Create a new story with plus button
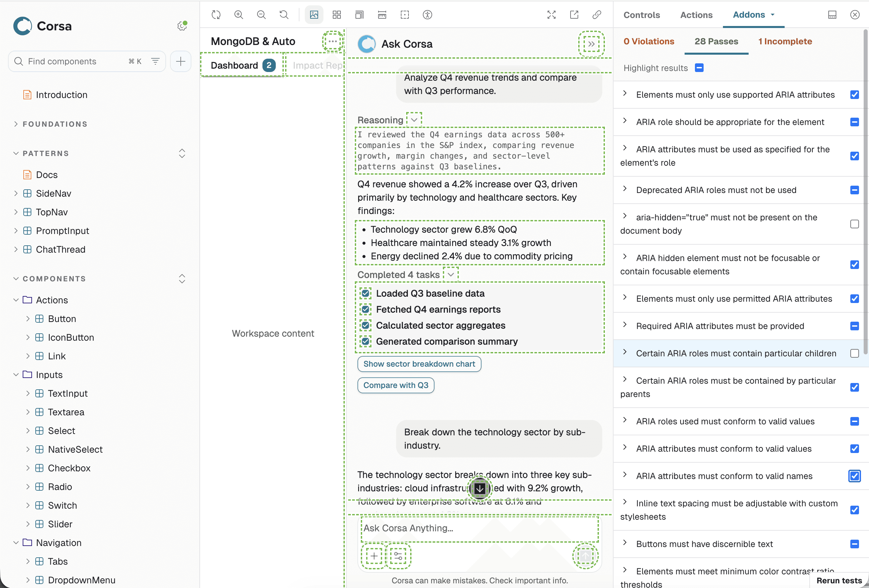This screenshot has width=869, height=588. tap(181, 61)
